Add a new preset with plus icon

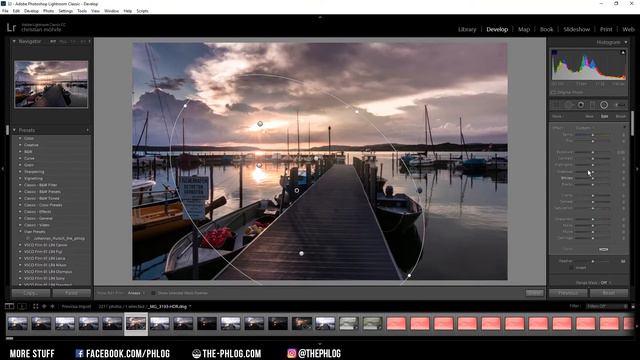[x=87, y=130]
